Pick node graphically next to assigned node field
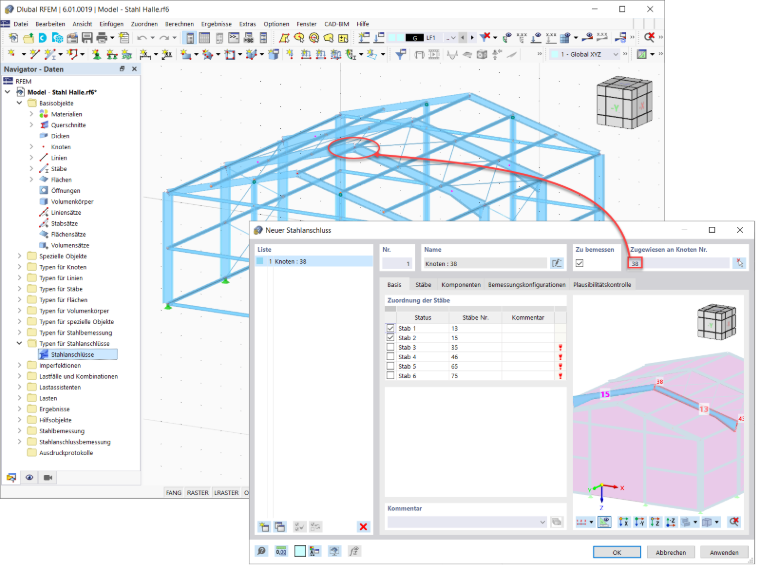The image size is (760, 570). click(x=739, y=263)
